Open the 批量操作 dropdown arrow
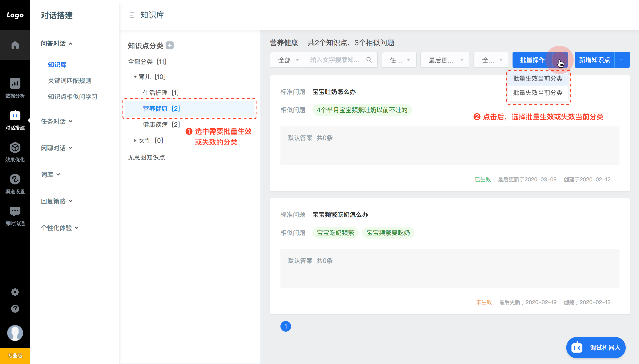 click(x=560, y=60)
